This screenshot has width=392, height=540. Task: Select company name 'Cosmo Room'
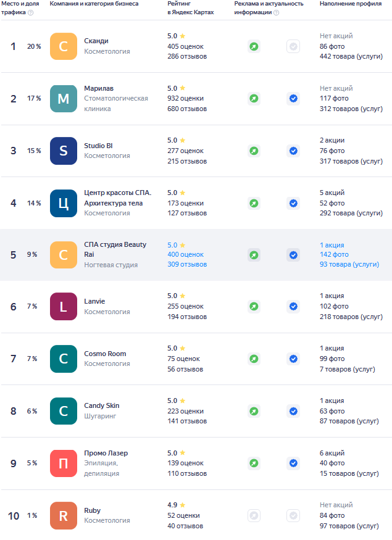[x=105, y=354]
